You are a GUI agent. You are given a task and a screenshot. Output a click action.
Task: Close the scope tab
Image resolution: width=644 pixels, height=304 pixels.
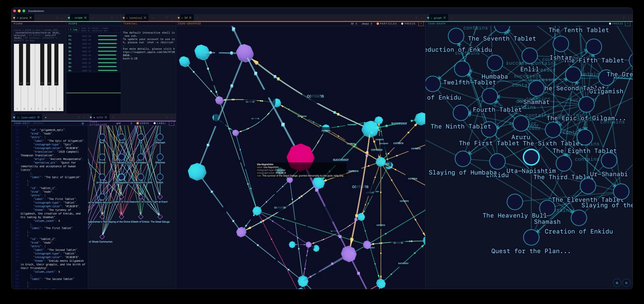point(85,18)
